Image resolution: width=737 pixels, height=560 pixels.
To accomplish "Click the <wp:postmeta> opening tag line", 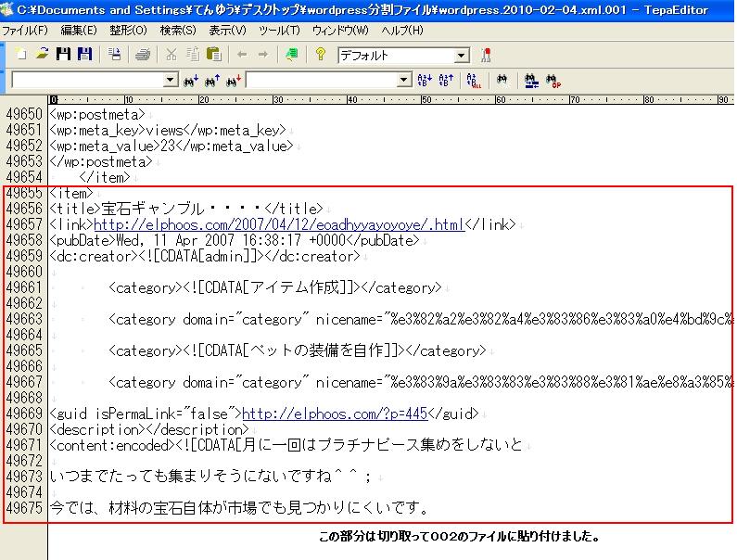I will pyautogui.click(x=97, y=114).
